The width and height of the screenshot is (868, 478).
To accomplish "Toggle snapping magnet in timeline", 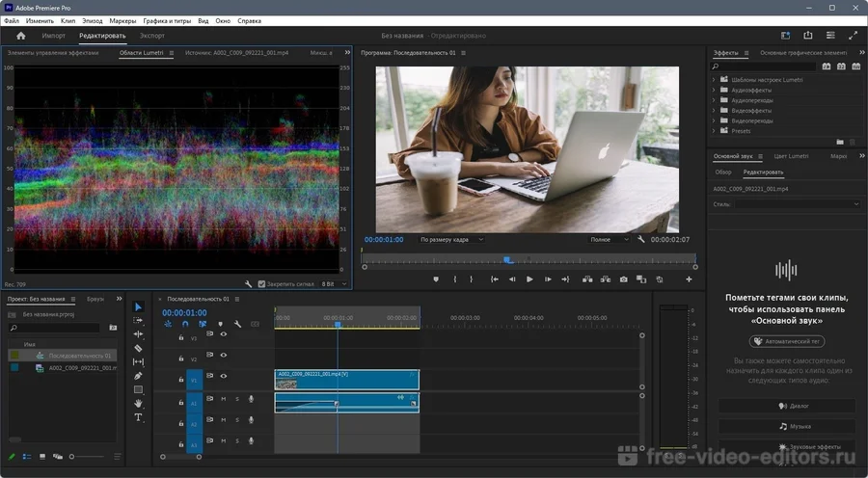I will pyautogui.click(x=185, y=324).
